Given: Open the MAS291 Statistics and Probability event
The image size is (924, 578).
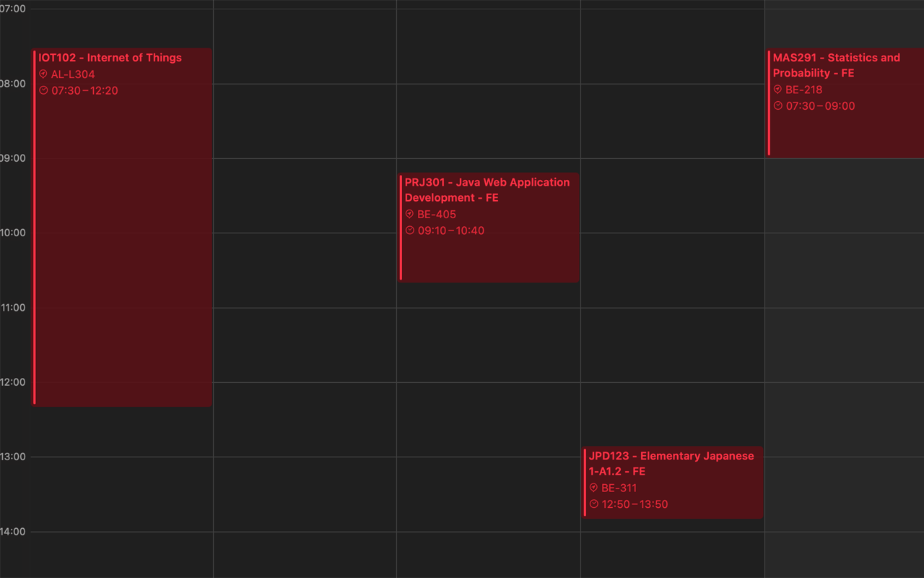Looking at the screenshot, I should [x=845, y=103].
